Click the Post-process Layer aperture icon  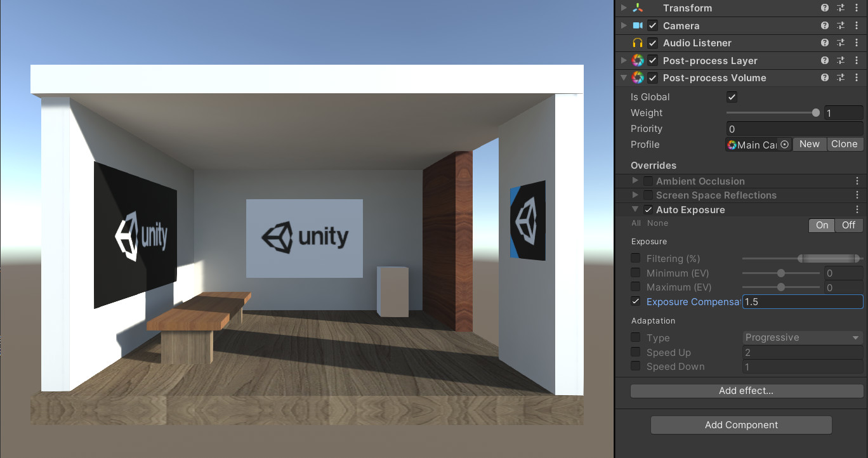pos(638,60)
